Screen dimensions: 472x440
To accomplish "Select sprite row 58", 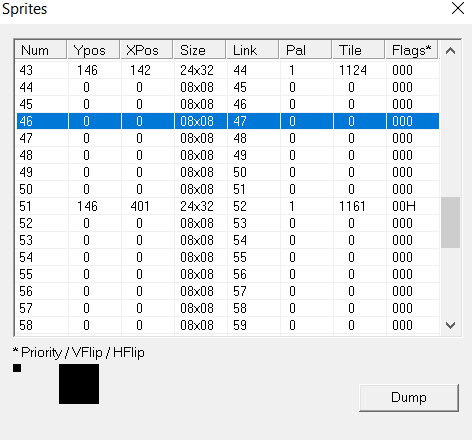I will (x=228, y=325).
